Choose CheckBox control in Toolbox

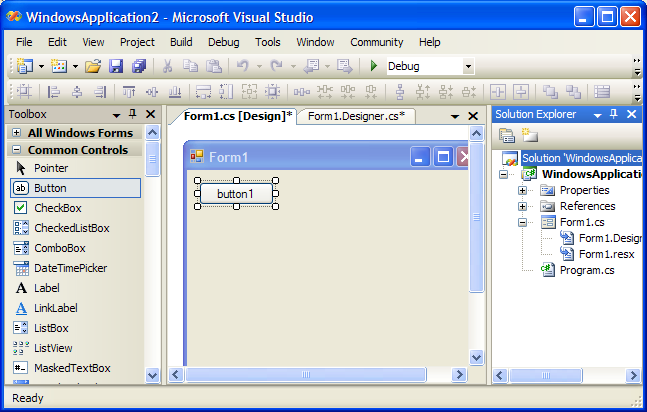76,208
